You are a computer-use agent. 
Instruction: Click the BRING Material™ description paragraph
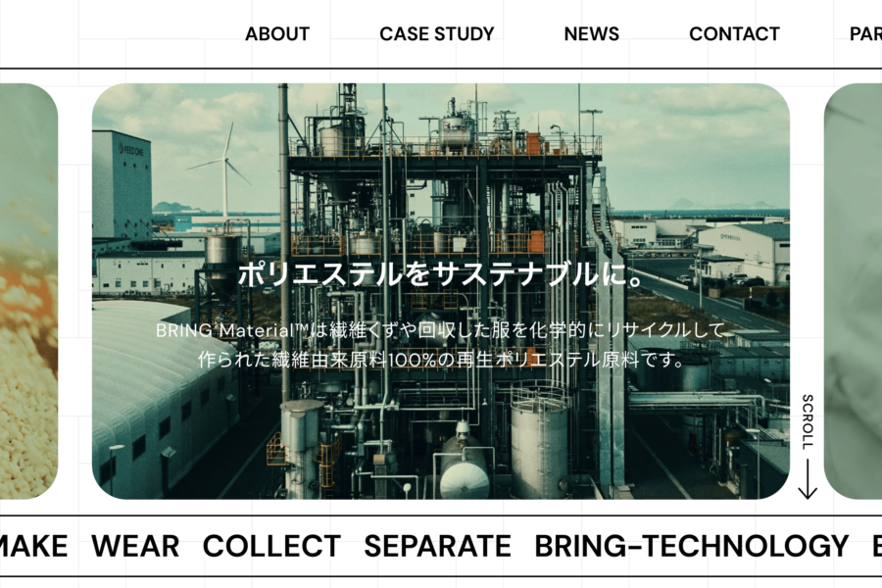[441, 345]
